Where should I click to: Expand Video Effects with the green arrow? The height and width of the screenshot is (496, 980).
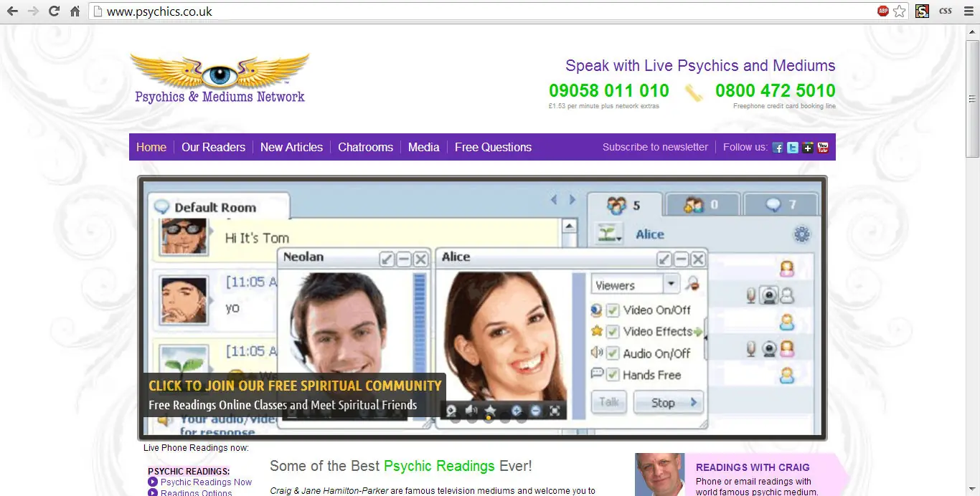698,332
